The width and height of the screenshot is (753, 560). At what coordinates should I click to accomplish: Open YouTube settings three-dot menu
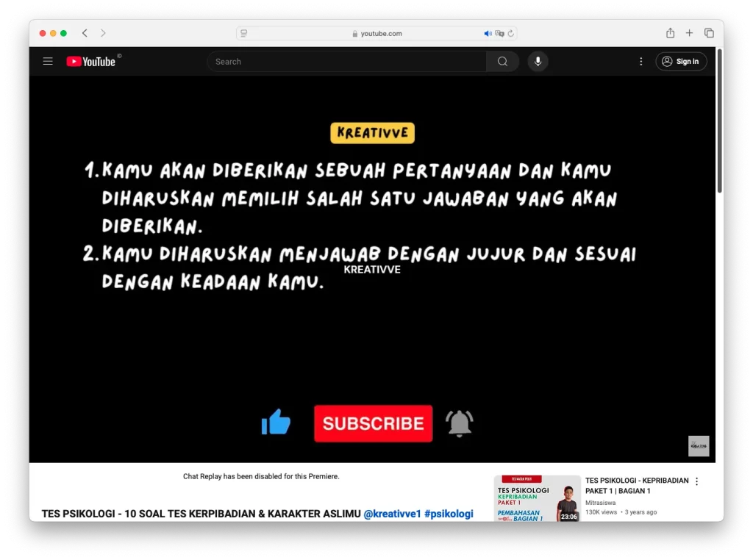640,62
